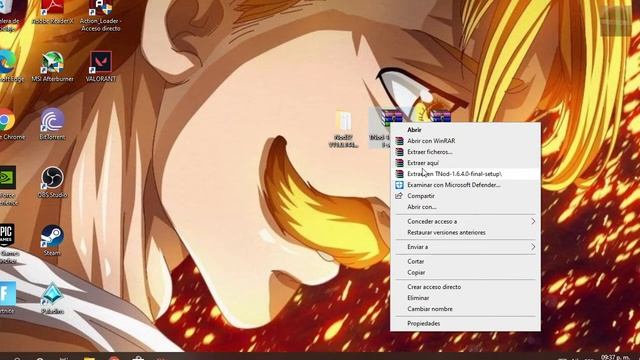Image resolution: width=640 pixels, height=360 pixels.
Task: Select MSI Afterburner desktop icon
Action: click(53, 67)
